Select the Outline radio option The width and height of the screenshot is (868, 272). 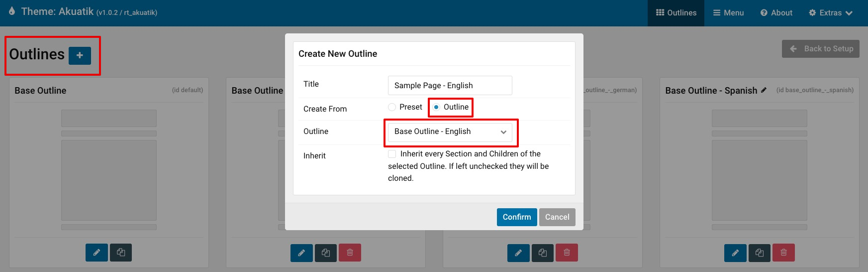coord(437,107)
